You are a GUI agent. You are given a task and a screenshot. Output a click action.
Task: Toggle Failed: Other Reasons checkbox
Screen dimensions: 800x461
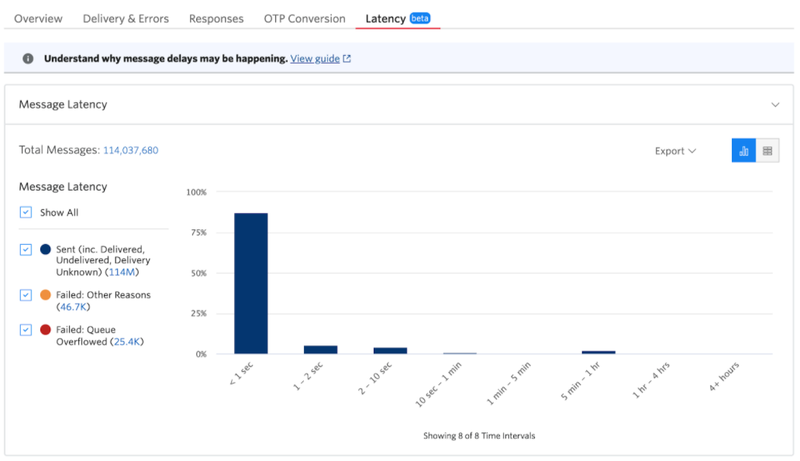(26, 295)
